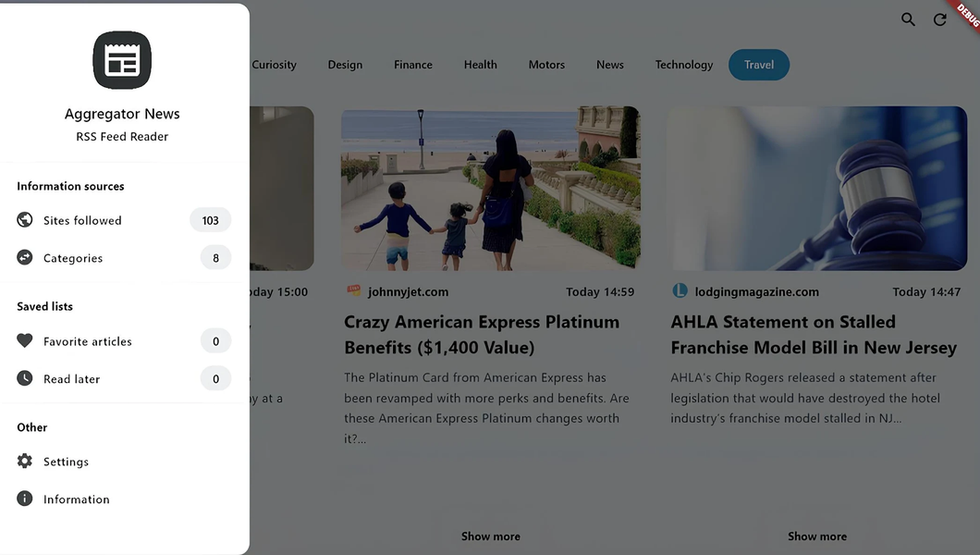Click the 103 sites count badge
Screen dimensions: 980x555
[x=211, y=220]
